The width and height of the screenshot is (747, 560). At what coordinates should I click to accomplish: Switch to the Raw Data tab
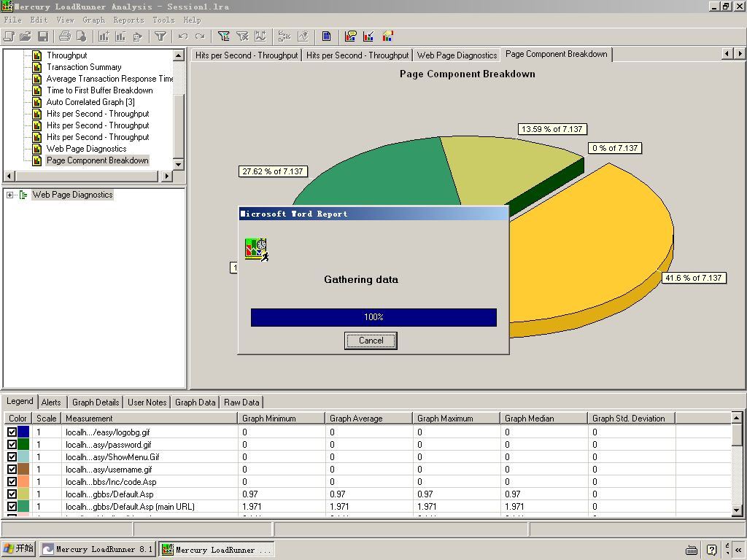coord(241,402)
